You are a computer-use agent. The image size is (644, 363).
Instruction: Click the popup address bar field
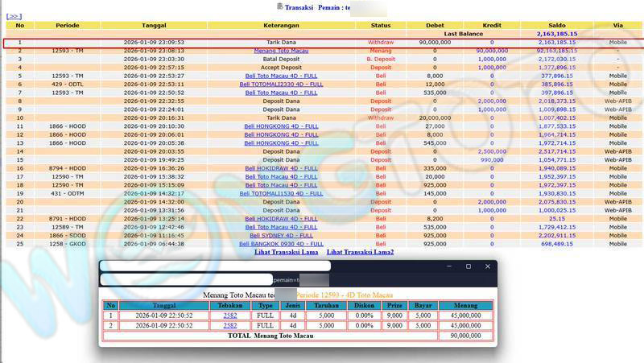(x=213, y=280)
